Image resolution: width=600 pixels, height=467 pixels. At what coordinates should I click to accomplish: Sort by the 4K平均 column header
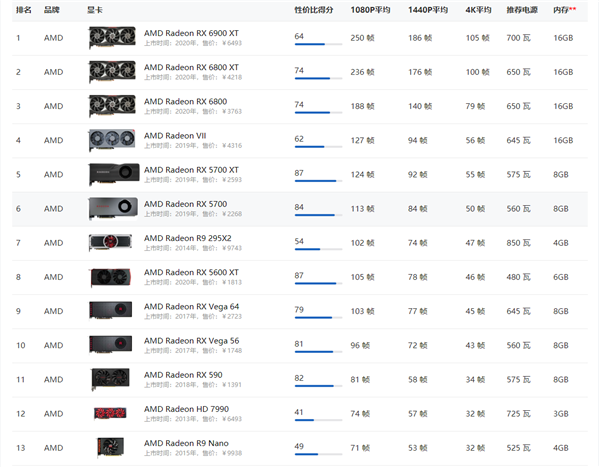pyautogui.click(x=478, y=10)
